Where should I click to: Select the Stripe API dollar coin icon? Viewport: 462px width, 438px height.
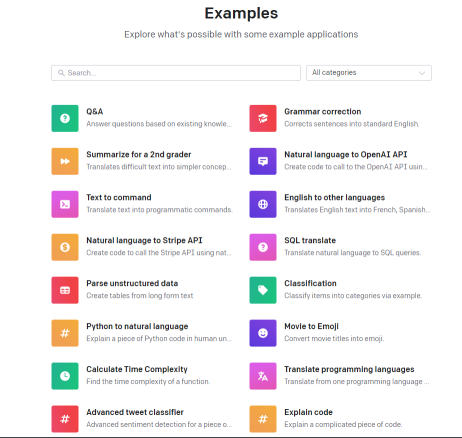pyautogui.click(x=65, y=247)
